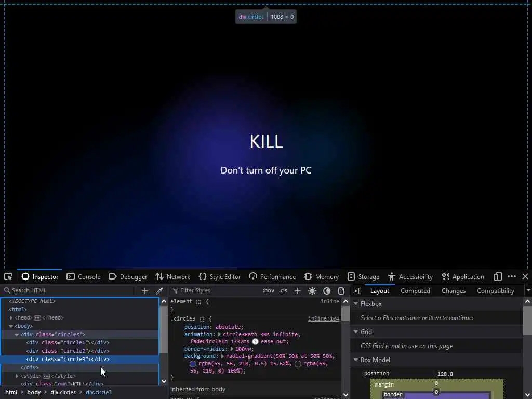Click the markup tree scrollbar down arrow

tap(164, 381)
